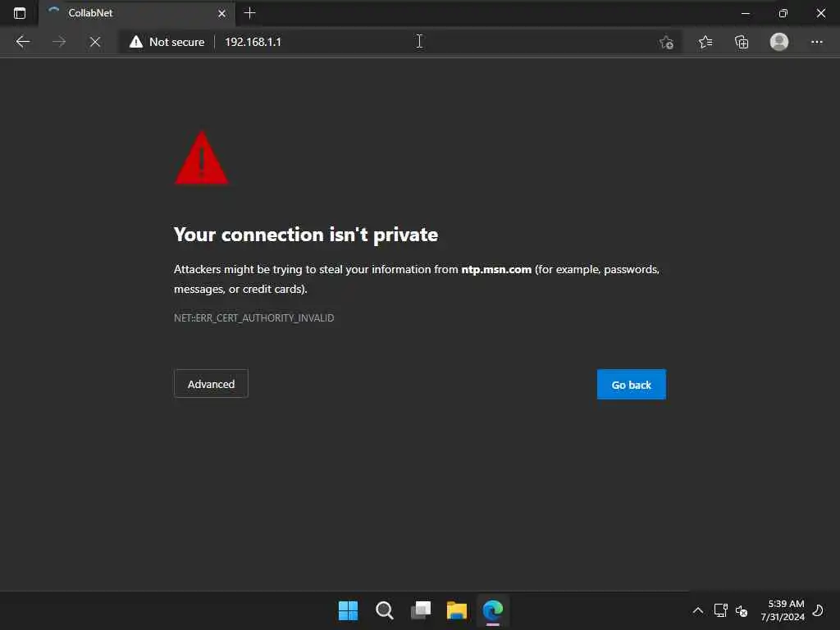Screen dimensions: 840x630
Task: Click the notification moon icon
Action: coord(818,610)
